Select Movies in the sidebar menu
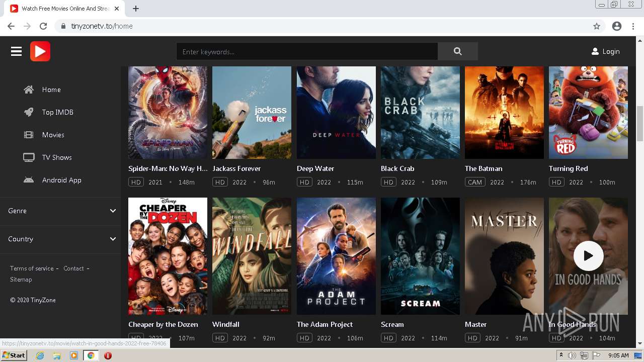This screenshot has width=644, height=362. tap(53, 135)
